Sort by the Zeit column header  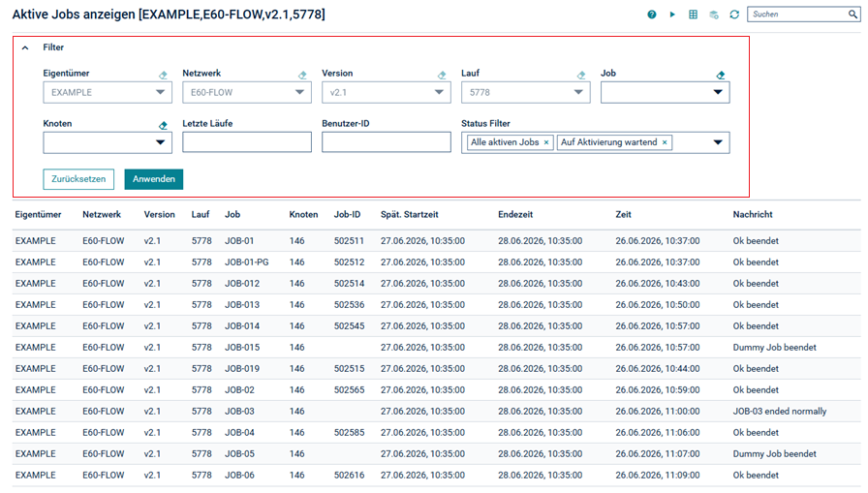[x=623, y=215]
